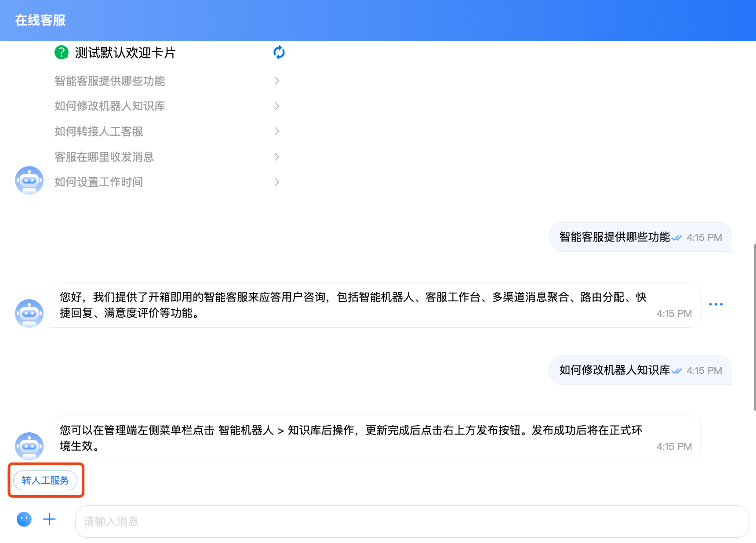Viewport: 756px width, 543px height.
Task: Click the 在线客服 header title
Action: [x=40, y=20]
